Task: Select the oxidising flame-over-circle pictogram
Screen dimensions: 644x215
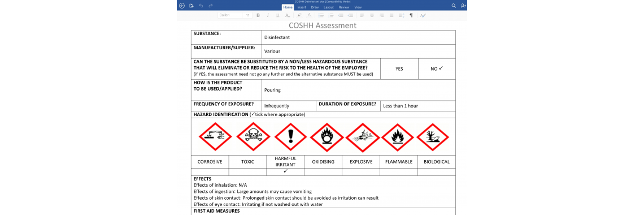Action: [x=327, y=137]
